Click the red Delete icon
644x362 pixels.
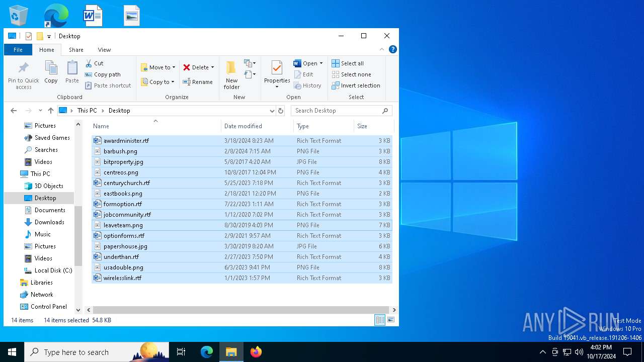tap(187, 67)
